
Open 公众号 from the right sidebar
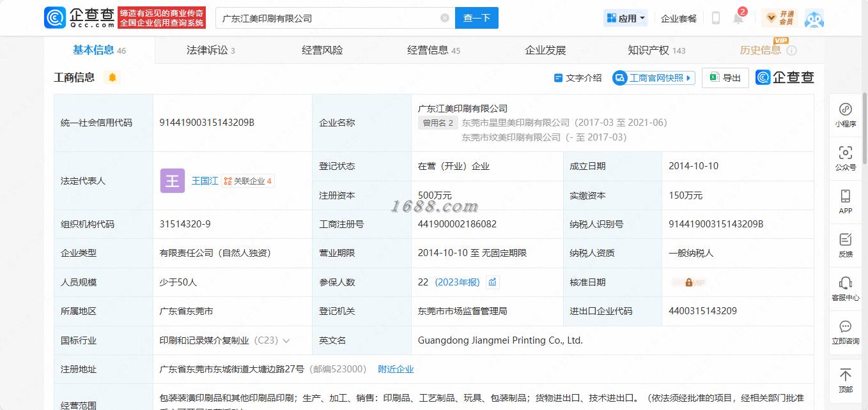846,158
